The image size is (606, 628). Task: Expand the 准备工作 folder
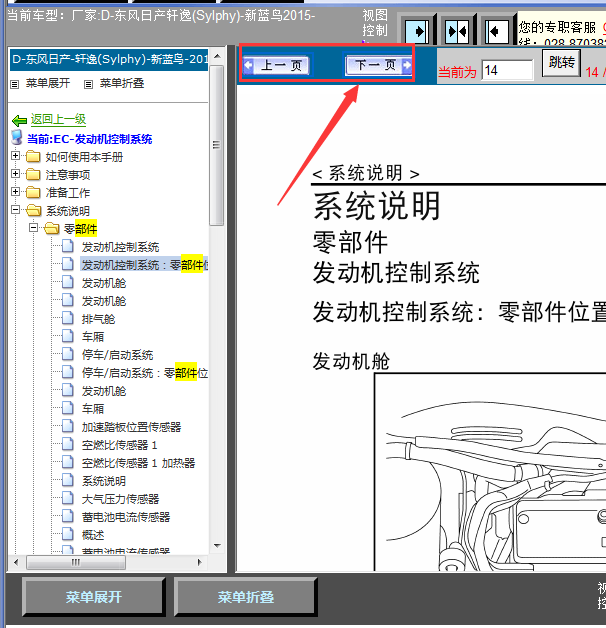(x=16, y=192)
